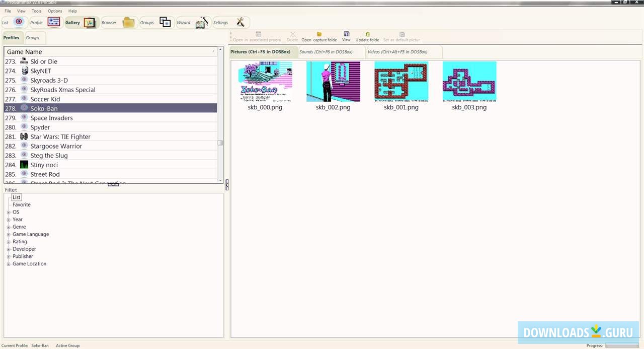The width and height of the screenshot is (644, 349).
Task: Expand the Year filter node
Action: (x=9, y=220)
